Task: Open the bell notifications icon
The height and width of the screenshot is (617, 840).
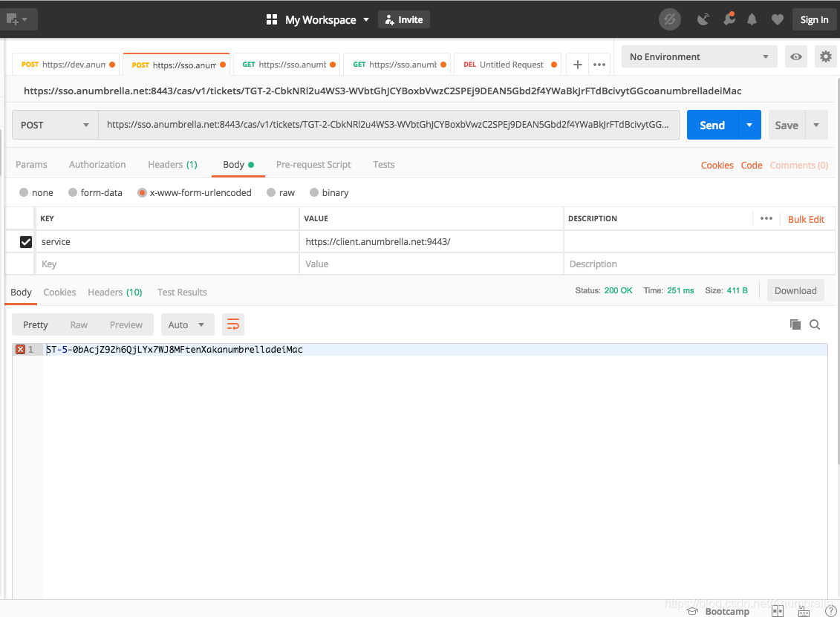Action: point(752,20)
